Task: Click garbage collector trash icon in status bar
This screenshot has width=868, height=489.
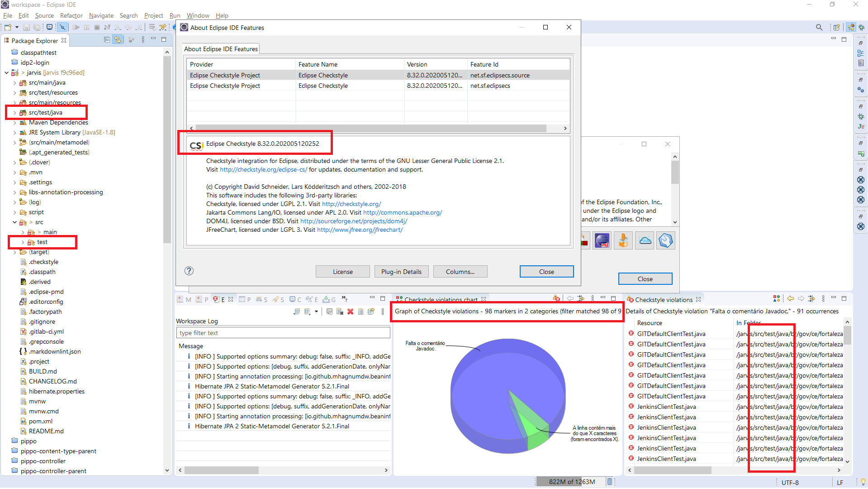Action: pyautogui.click(x=609, y=482)
